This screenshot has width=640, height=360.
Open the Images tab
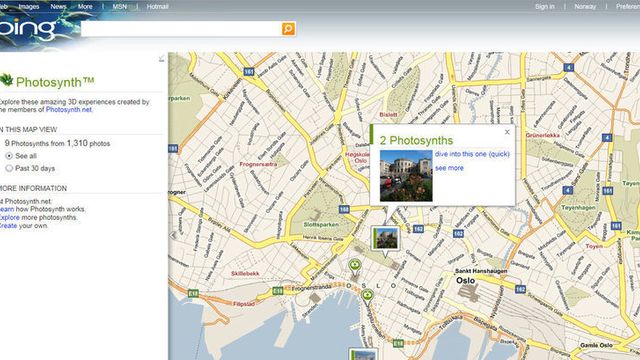[29, 7]
